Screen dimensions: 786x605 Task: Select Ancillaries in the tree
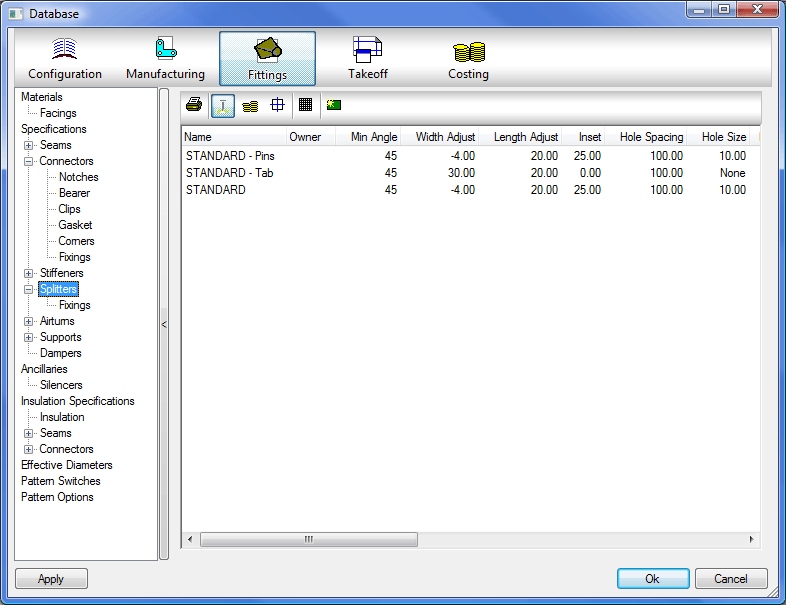[x=44, y=369]
